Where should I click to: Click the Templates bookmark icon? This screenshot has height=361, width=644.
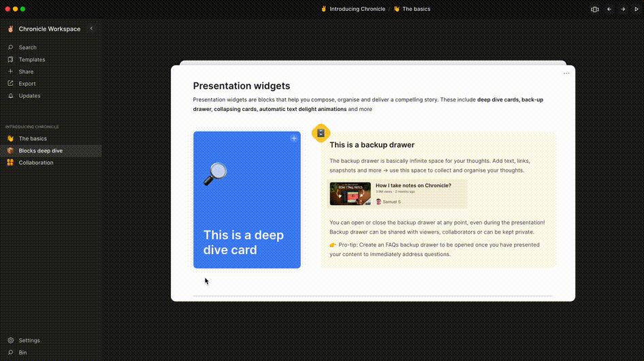(11, 60)
